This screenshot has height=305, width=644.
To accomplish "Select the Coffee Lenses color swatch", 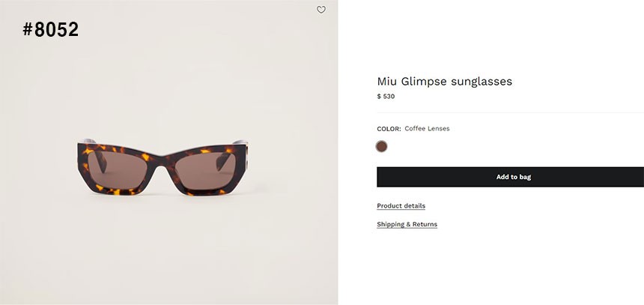I will [x=382, y=146].
